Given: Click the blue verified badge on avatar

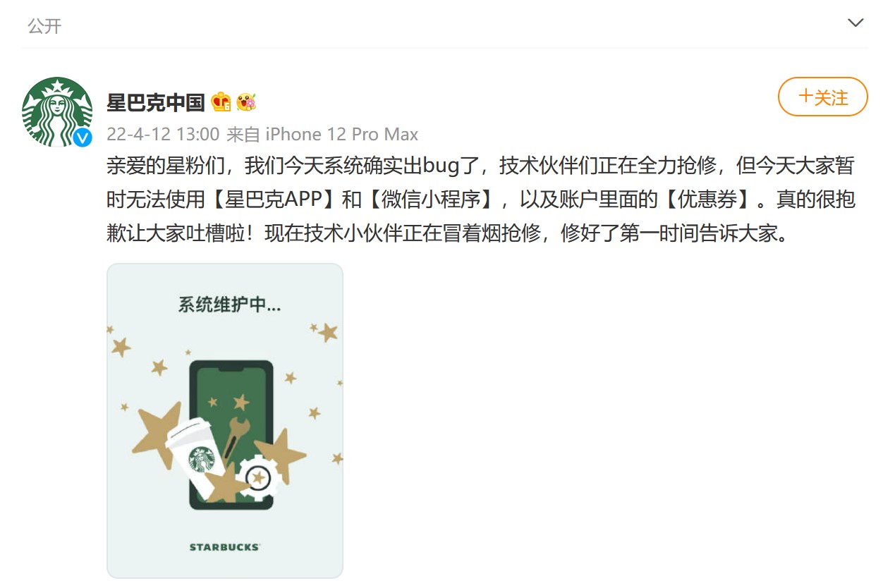Looking at the screenshot, I should click(83, 137).
